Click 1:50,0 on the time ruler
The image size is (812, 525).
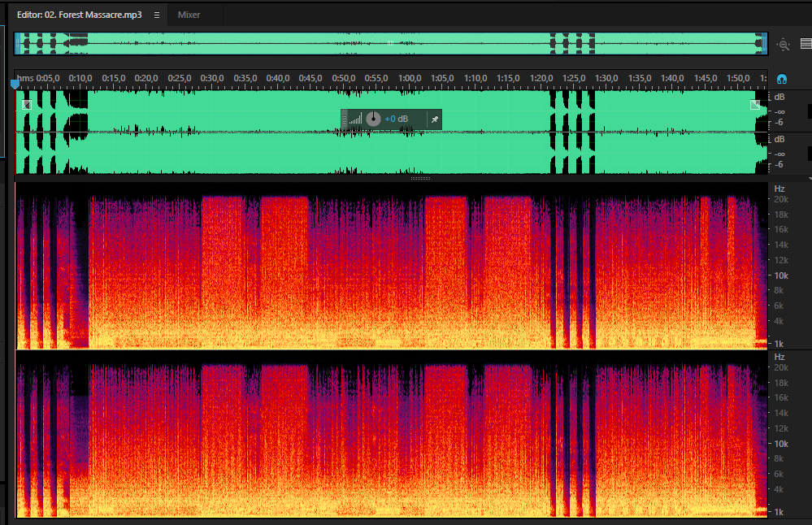[x=738, y=78]
